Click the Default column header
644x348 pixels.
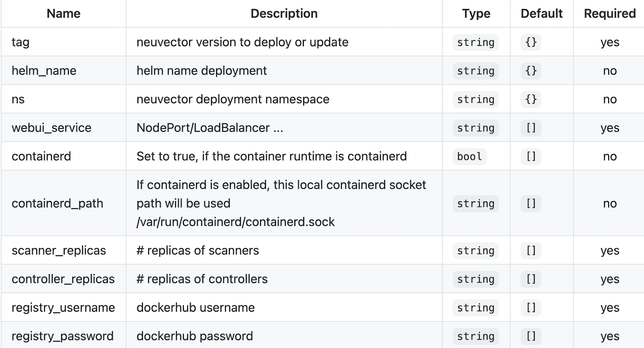(x=541, y=14)
